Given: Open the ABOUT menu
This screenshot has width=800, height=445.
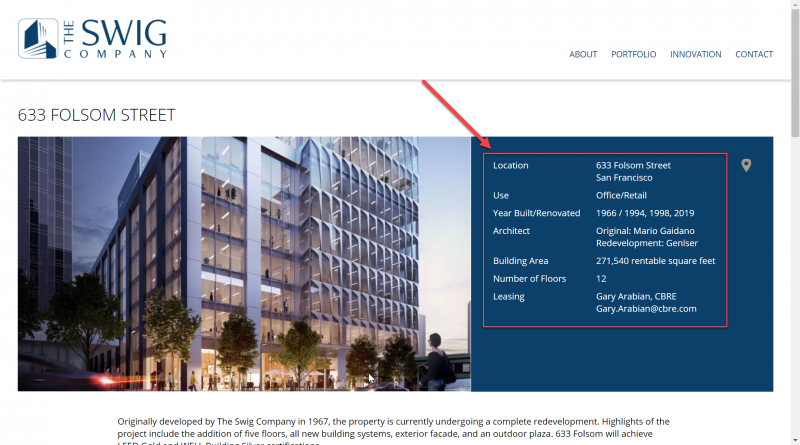Looking at the screenshot, I should coord(583,54).
